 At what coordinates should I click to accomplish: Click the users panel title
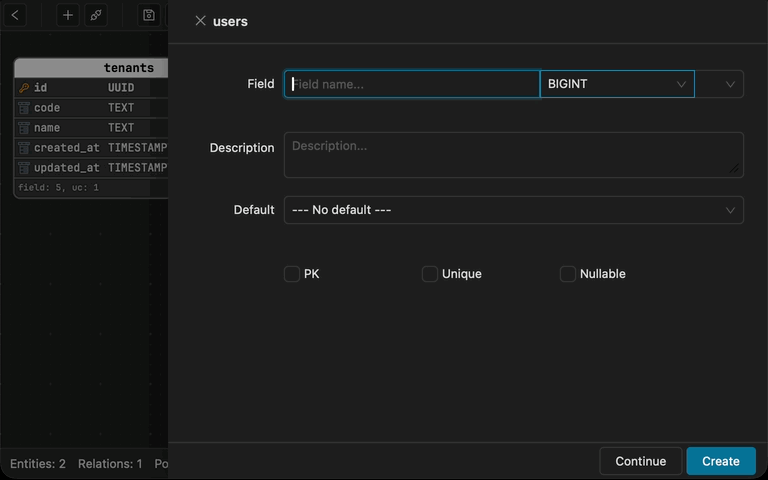click(x=230, y=22)
